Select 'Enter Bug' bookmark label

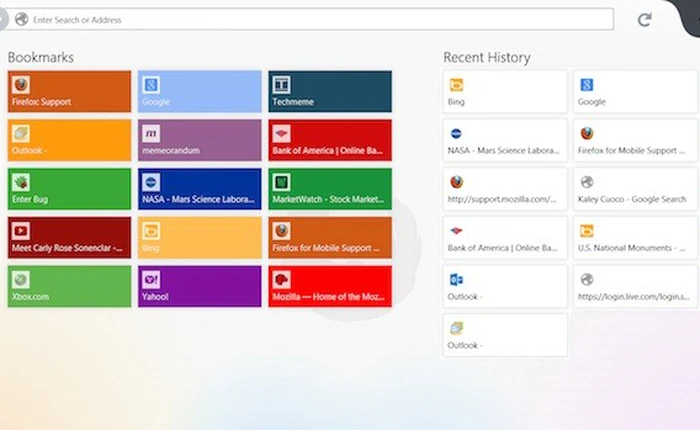click(x=30, y=199)
